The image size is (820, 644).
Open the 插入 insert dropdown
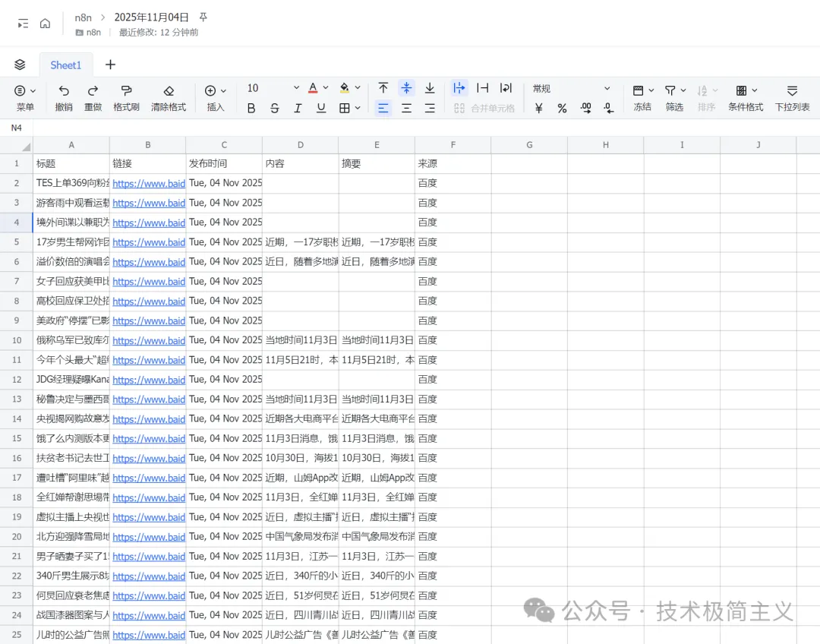coord(216,98)
